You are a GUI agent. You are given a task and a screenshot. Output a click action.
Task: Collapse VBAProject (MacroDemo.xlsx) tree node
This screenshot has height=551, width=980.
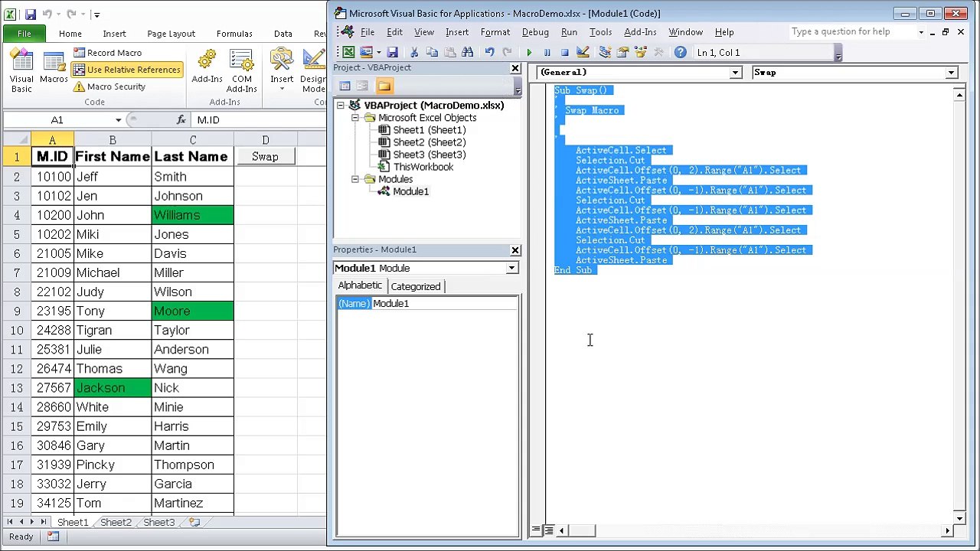pos(341,106)
